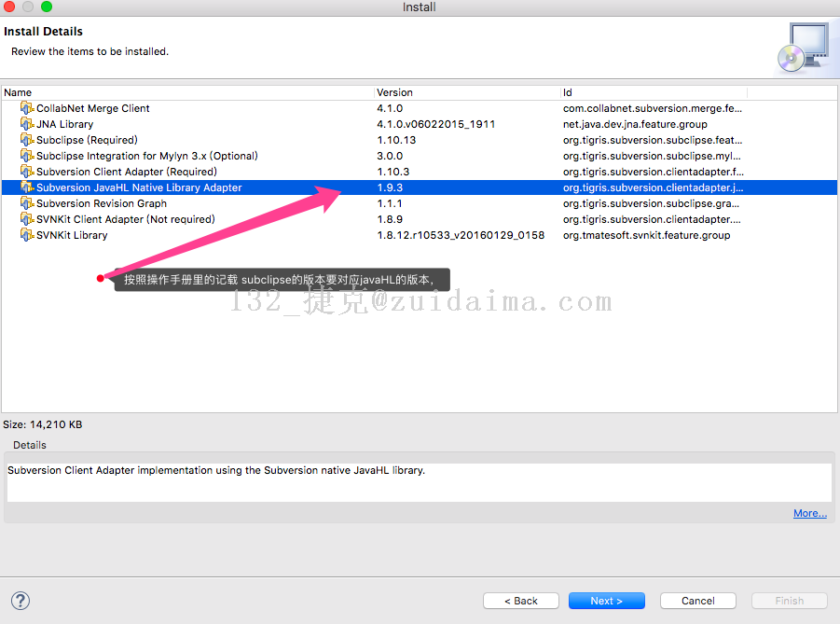
Task: Click the net.java.dev.jna.feature.group id
Action: tap(635, 124)
